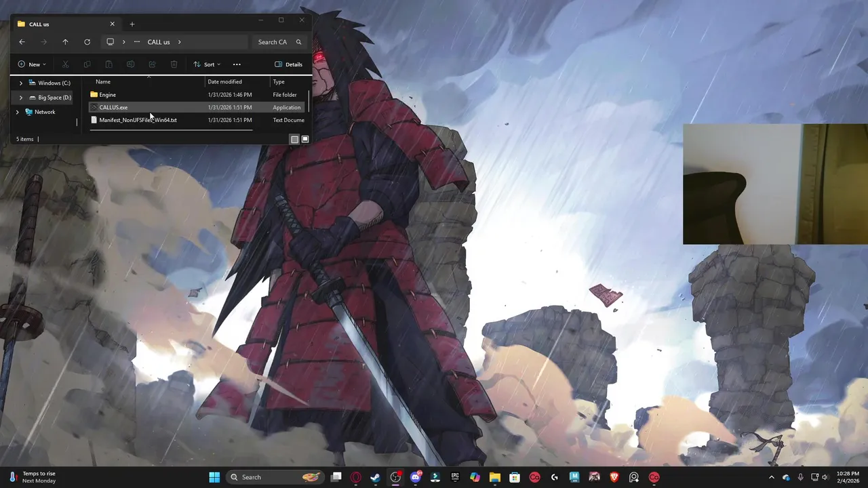Switch to details list view icon
The height and width of the screenshot is (488, 868).
294,139
